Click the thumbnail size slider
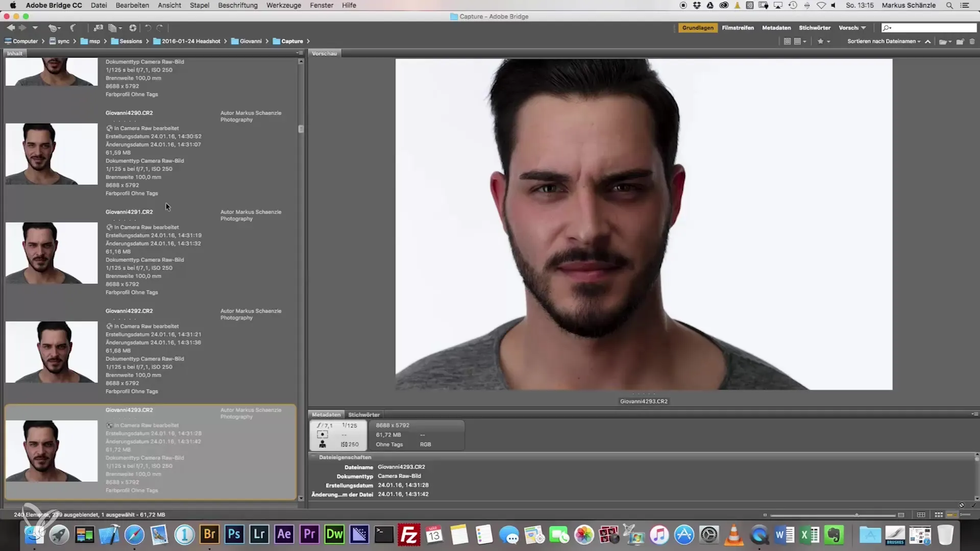The height and width of the screenshot is (551, 980). [x=856, y=515]
